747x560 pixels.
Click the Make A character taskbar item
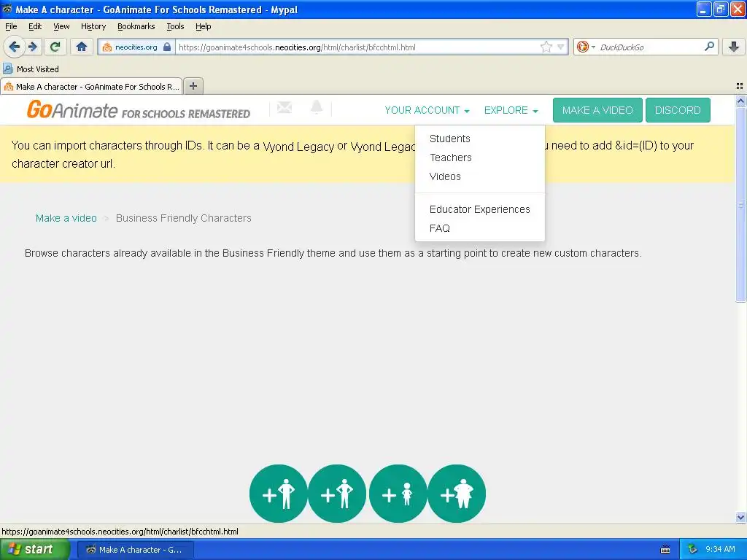(x=135, y=550)
